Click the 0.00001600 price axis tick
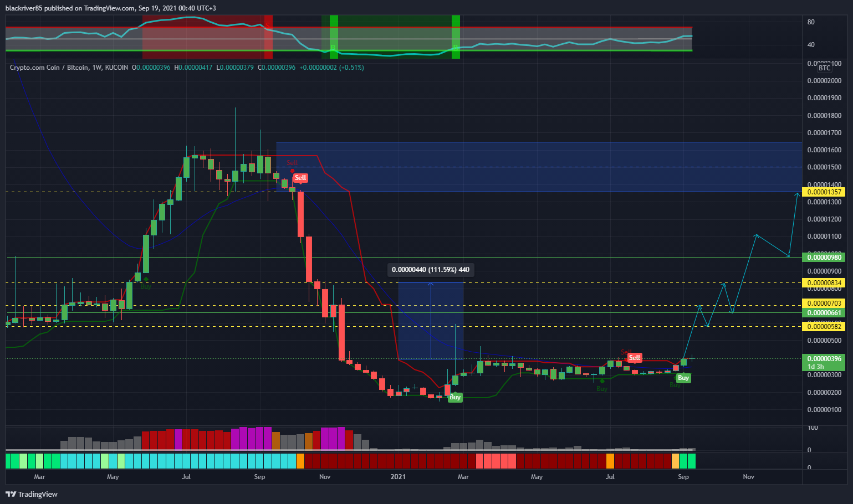The height and width of the screenshot is (504, 853). 824,150
